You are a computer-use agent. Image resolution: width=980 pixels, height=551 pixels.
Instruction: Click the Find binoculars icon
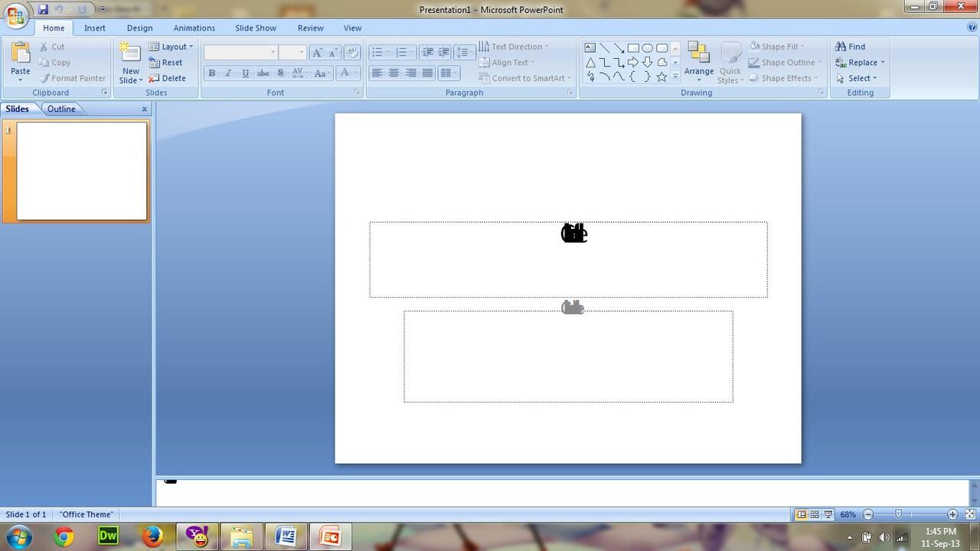841,47
